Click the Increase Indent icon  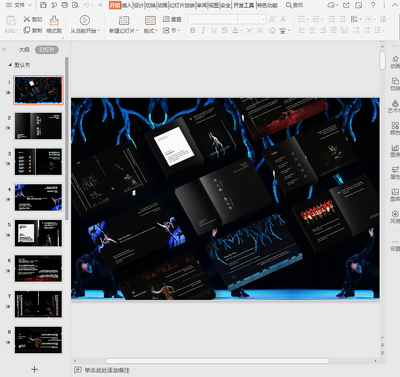[x=343, y=19]
